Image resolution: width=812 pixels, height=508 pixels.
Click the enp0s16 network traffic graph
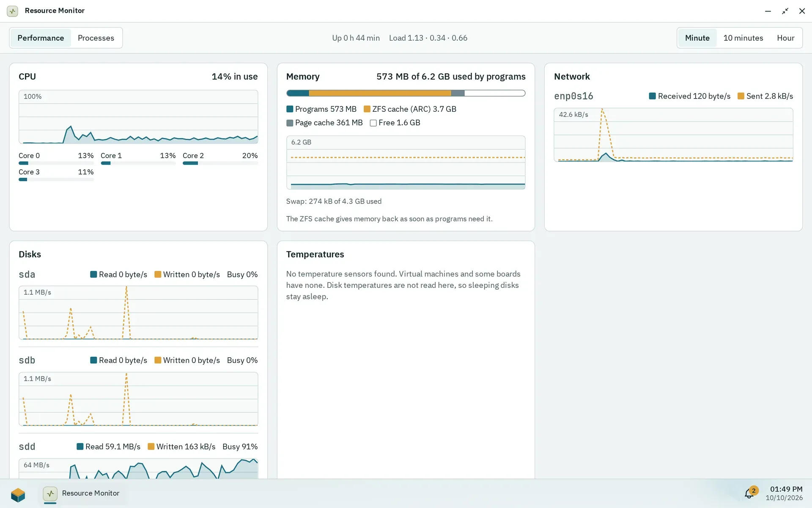pos(673,135)
